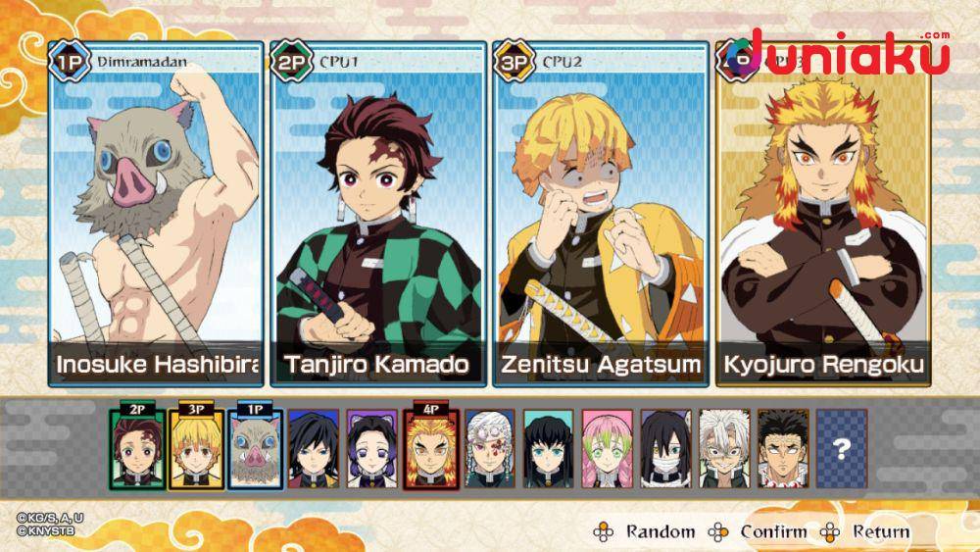Viewport: 980px width, 552px height.
Task: Choose white-haired Tengen Uzui roster icon
Action: point(490,449)
